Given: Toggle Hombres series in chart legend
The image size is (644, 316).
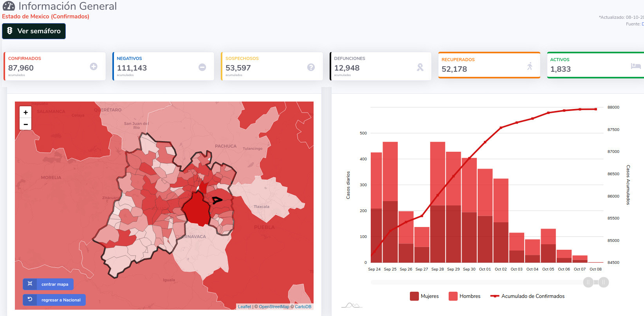Looking at the screenshot, I should (465, 296).
